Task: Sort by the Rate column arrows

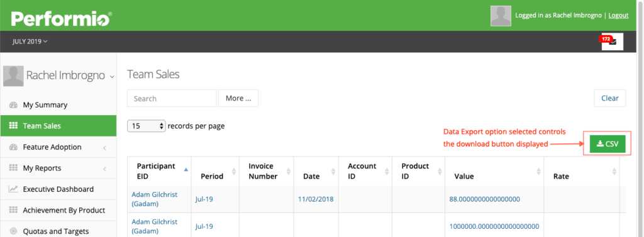Action: pyautogui.click(x=614, y=171)
